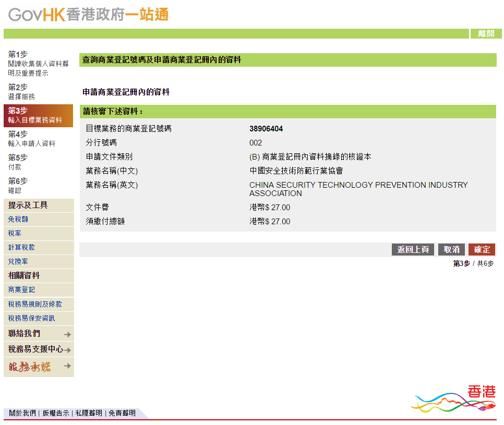Click the 業務名稱(中文) label

point(112,171)
